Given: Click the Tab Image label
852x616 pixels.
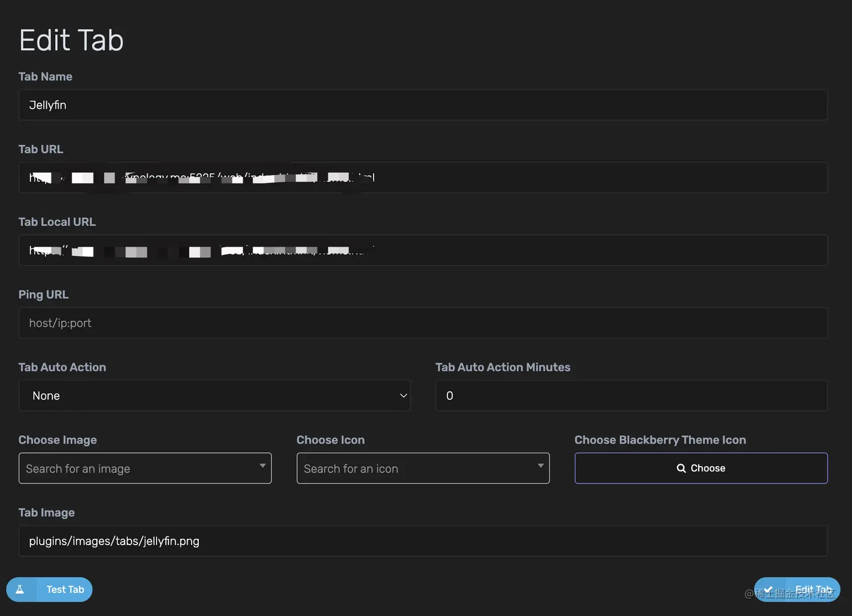Looking at the screenshot, I should (46, 512).
